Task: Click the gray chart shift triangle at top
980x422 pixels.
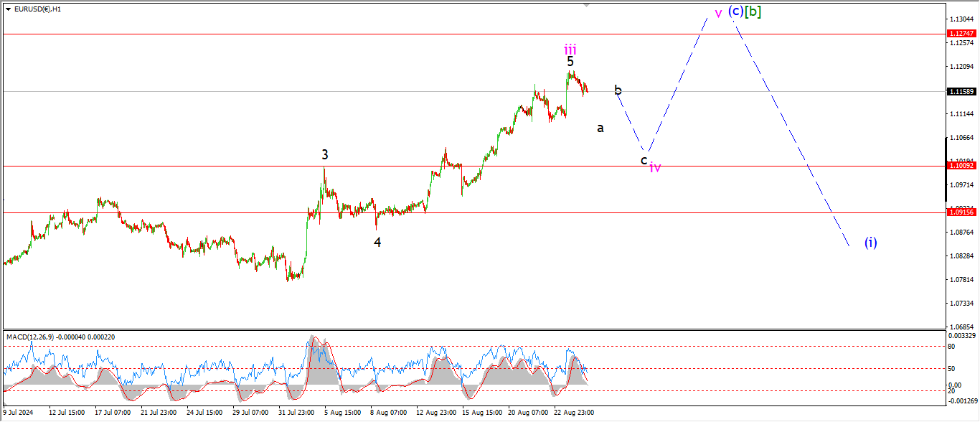Action: click(x=587, y=5)
